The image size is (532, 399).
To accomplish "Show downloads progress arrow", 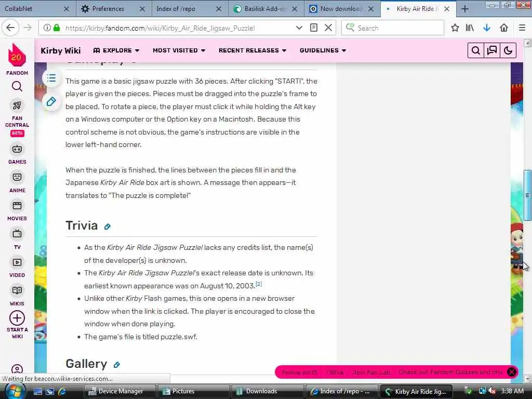I will (487, 28).
